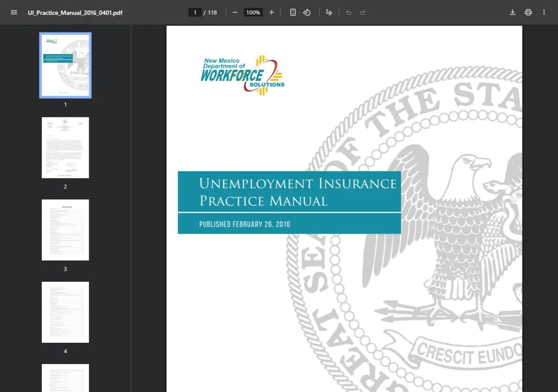Go to page 4 thumbnail
The width and height of the screenshot is (558, 392).
pyautogui.click(x=65, y=312)
